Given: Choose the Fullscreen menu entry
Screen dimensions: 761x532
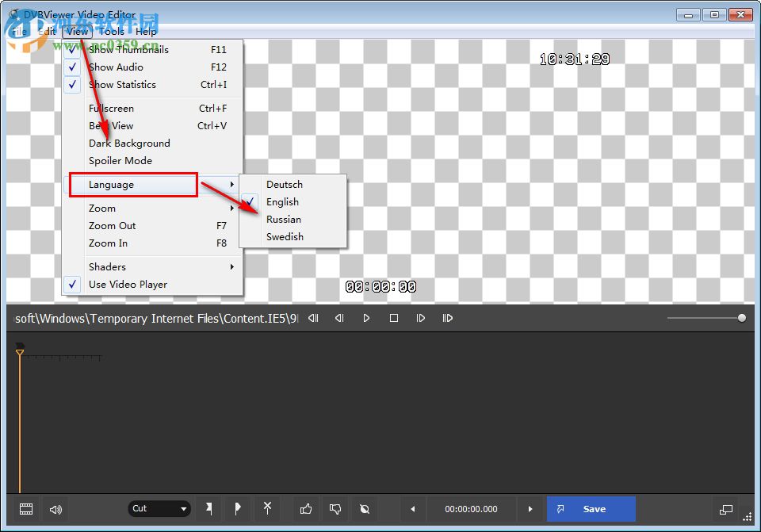Looking at the screenshot, I should click(x=111, y=108).
